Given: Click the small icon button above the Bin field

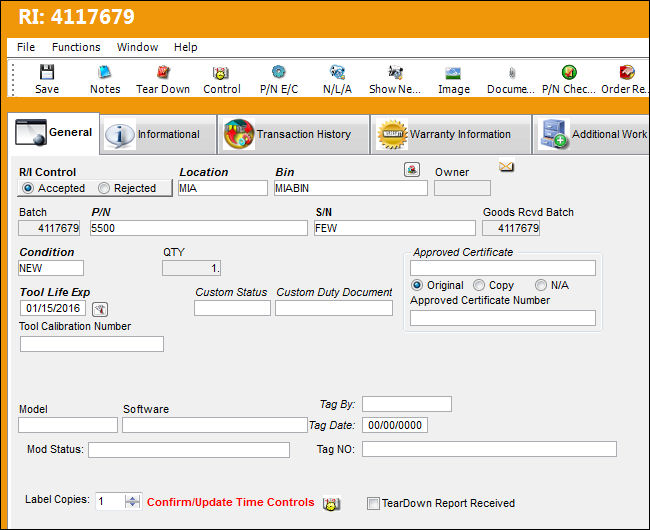Looking at the screenshot, I should (x=412, y=169).
